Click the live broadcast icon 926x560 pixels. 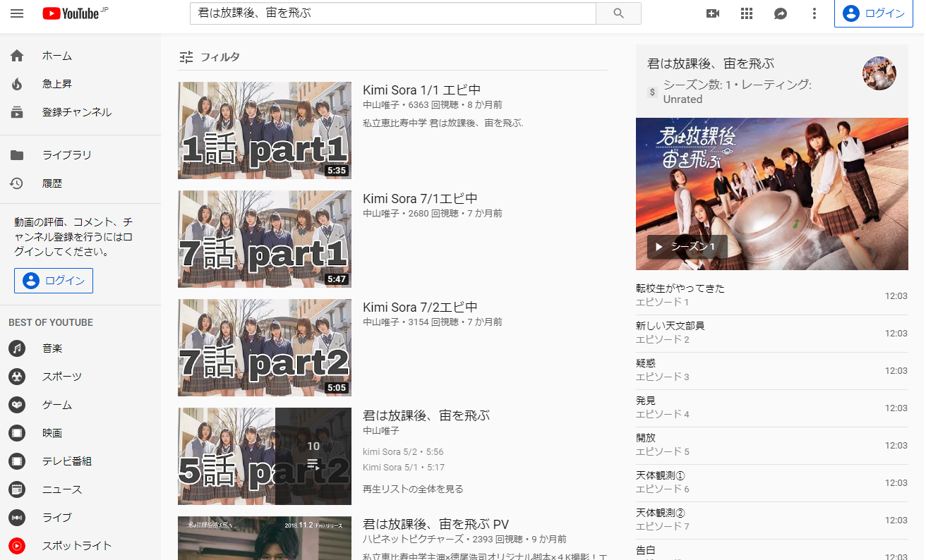click(x=17, y=518)
